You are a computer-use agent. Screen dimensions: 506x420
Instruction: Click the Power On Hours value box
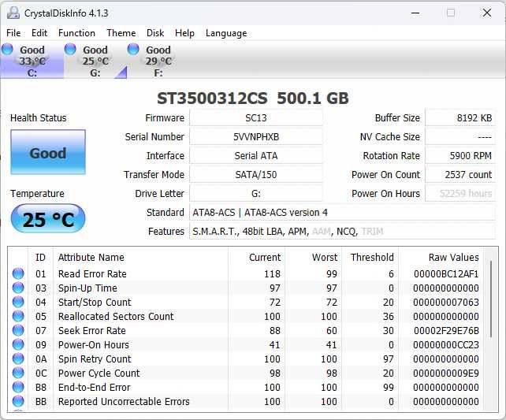coord(460,194)
